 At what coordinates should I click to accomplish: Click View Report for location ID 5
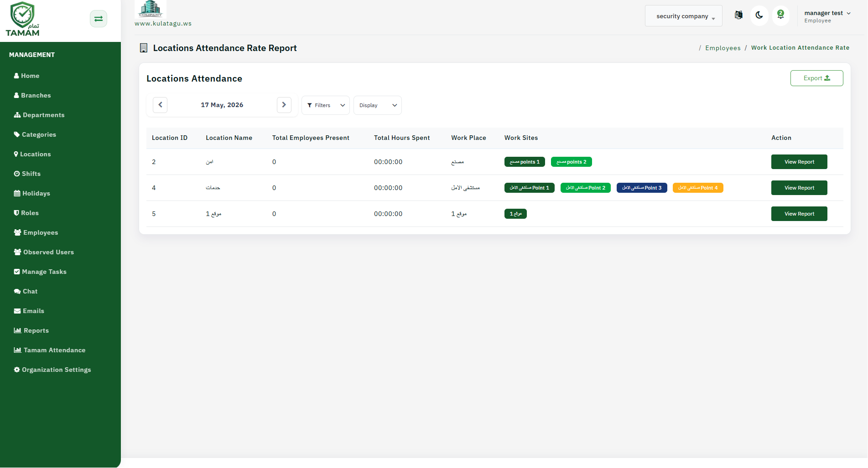(799, 214)
